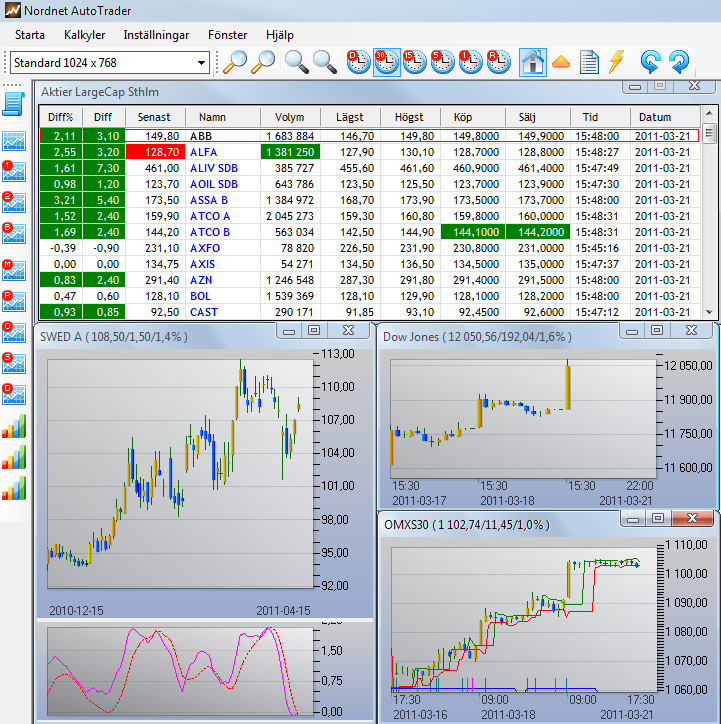This screenshot has width=721, height=724.
Task: Select the R clock interval icon
Action: pyautogui.click(x=499, y=62)
